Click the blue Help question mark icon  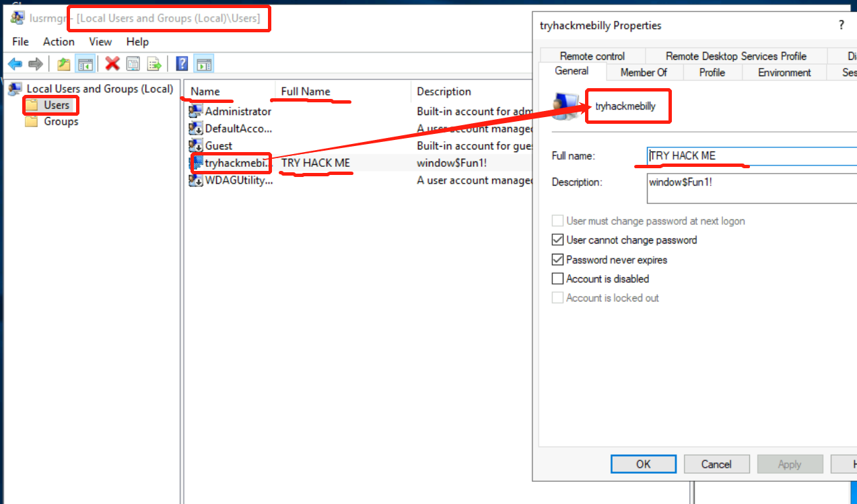point(182,64)
